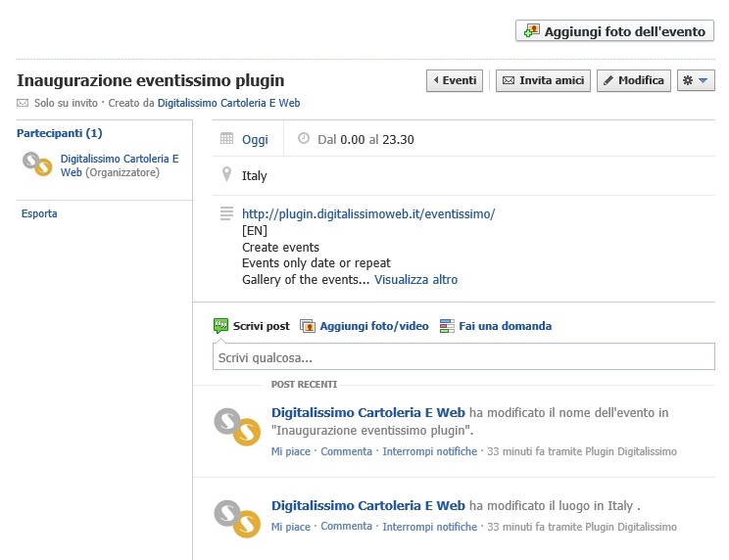Click Modifica to edit the event
The height and width of the screenshot is (560, 729).
tap(634, 81)
